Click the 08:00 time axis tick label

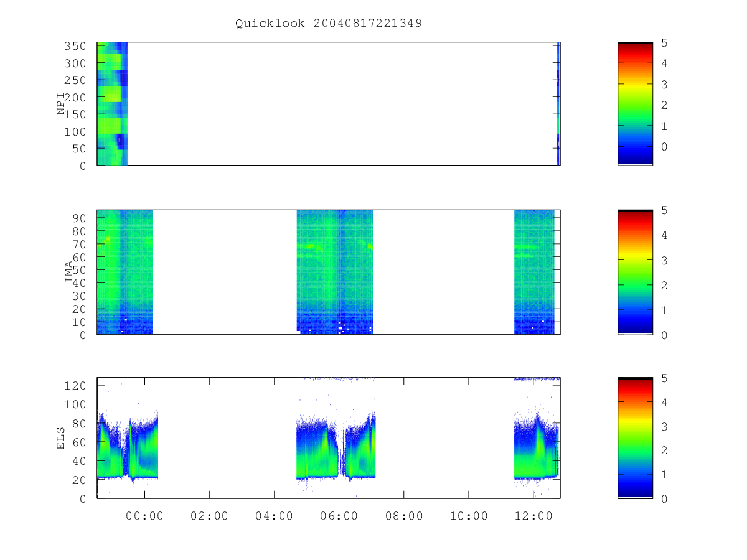click(x=403, y=516)
